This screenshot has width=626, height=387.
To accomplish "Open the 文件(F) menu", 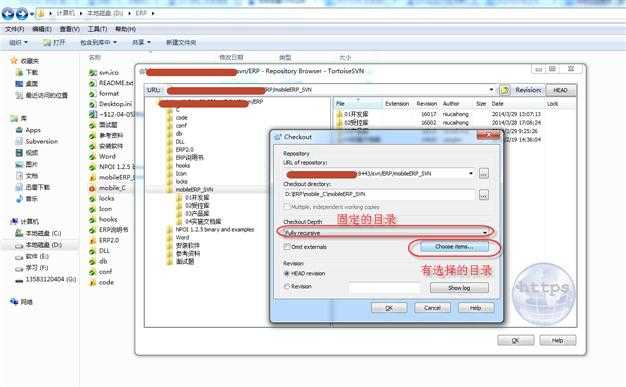I will [14, 29].
